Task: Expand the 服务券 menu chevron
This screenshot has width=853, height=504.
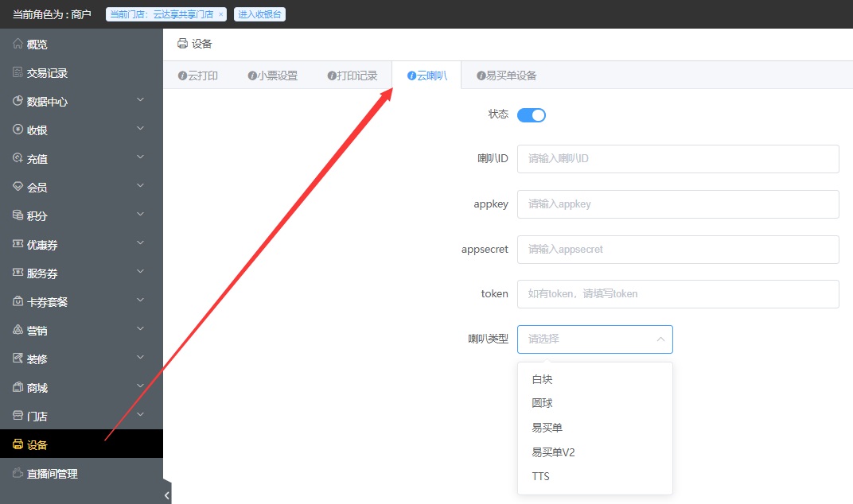Action: pos(140,271)
